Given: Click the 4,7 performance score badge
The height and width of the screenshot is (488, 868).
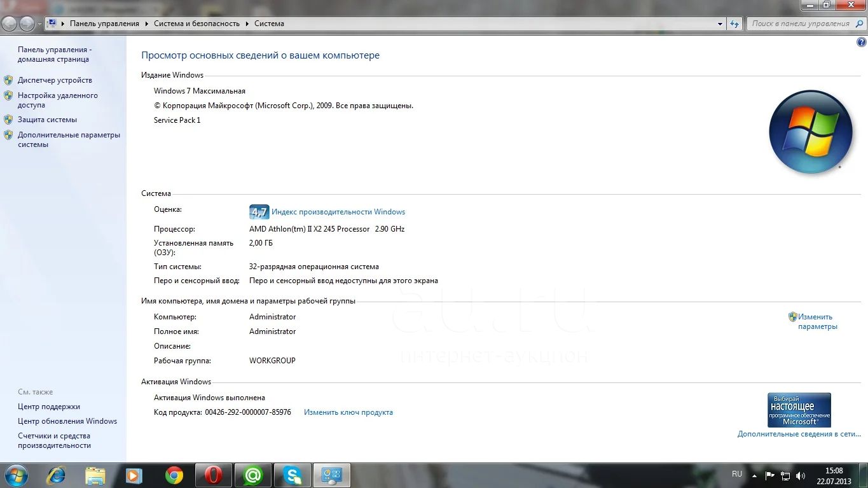Looking at the screenshot, I should (259, 212).
